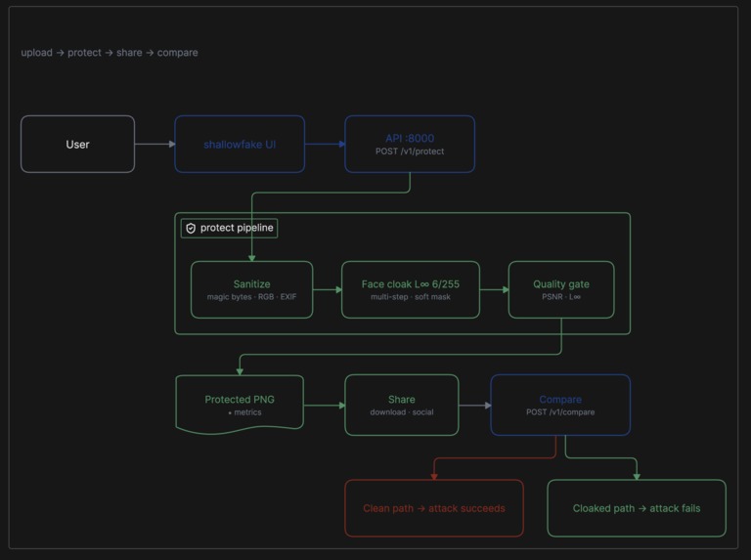Click the magic bytes · RGB · EXIF subtitle

[x=252, y=297]
